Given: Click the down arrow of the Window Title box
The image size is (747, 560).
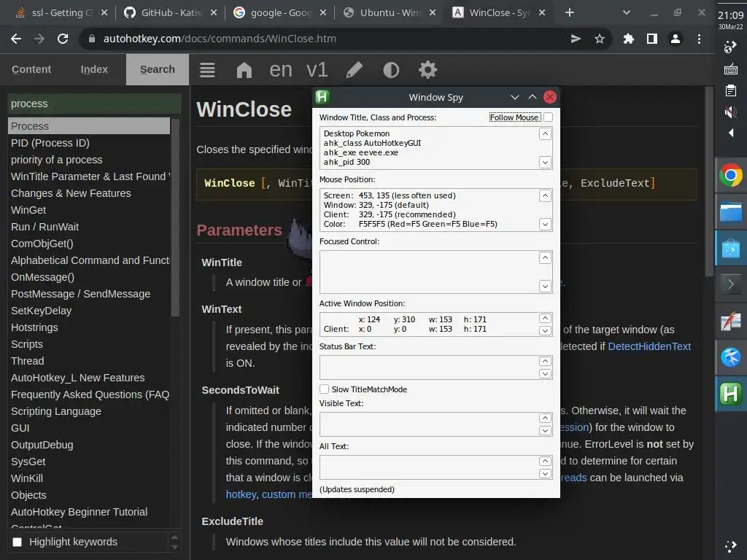Looking at the screenshot, I should tap(546, 163).
